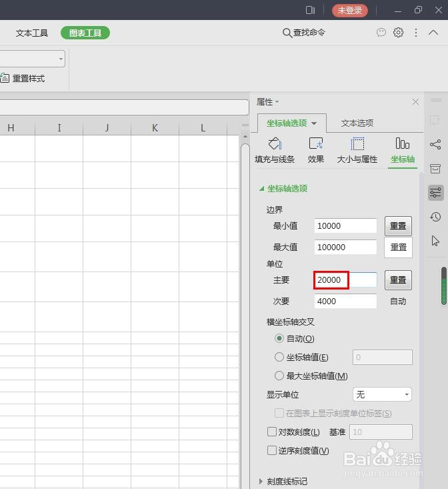Click the selection cursor icon in sidebar

[435, 241]
